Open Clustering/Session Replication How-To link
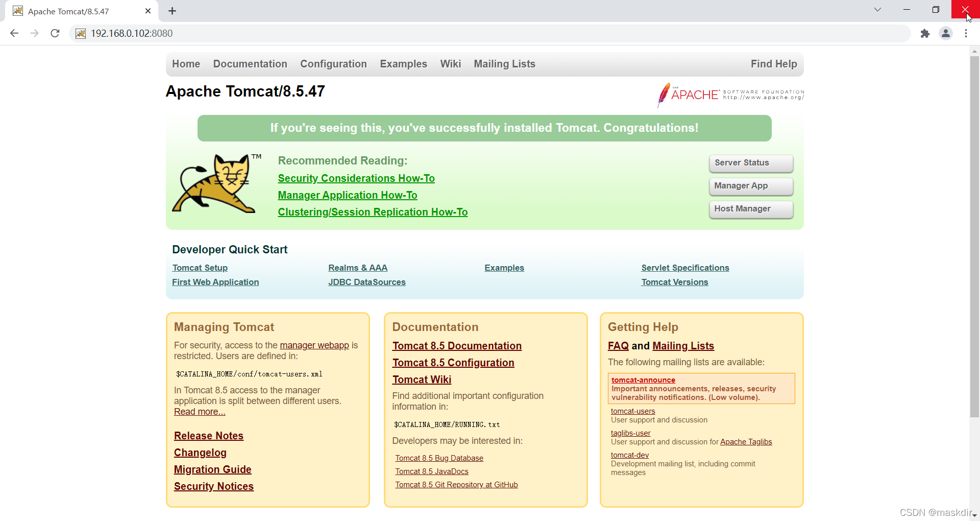Viewport: 980px width, 521px height. [373, 212]
